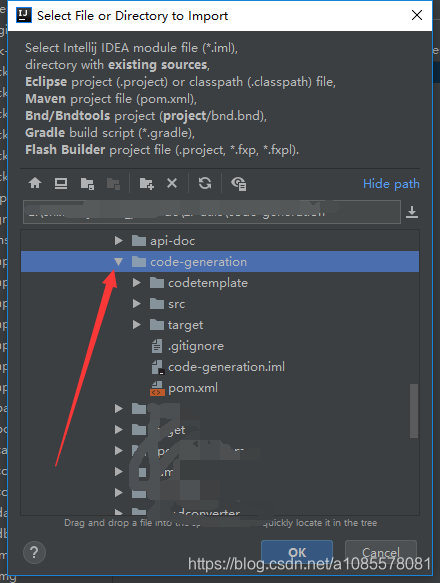The height and width of the screenshot is (583, 440).
Task: Click the vertical scrollbar thumb in tree
Action: [414, 411]
